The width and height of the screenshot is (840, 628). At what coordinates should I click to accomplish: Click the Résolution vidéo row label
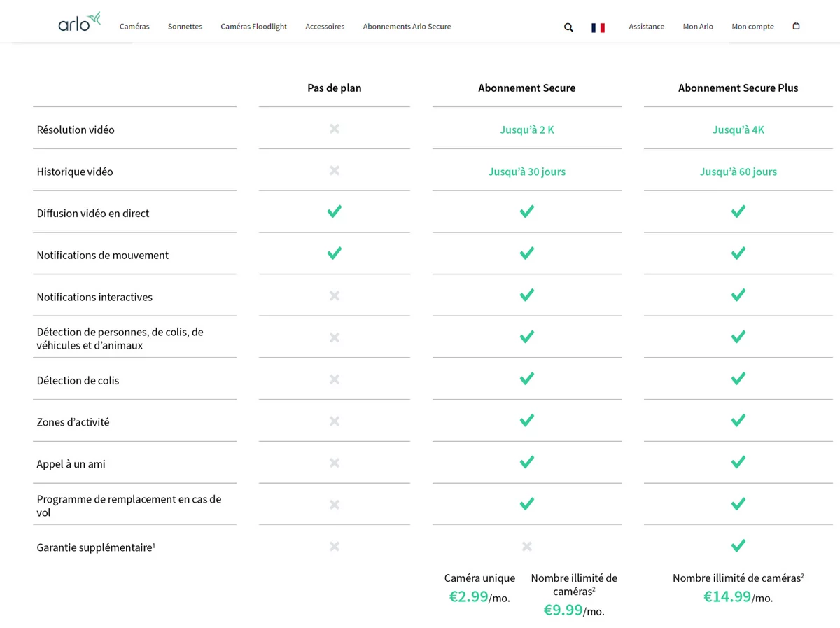point(76,130)
